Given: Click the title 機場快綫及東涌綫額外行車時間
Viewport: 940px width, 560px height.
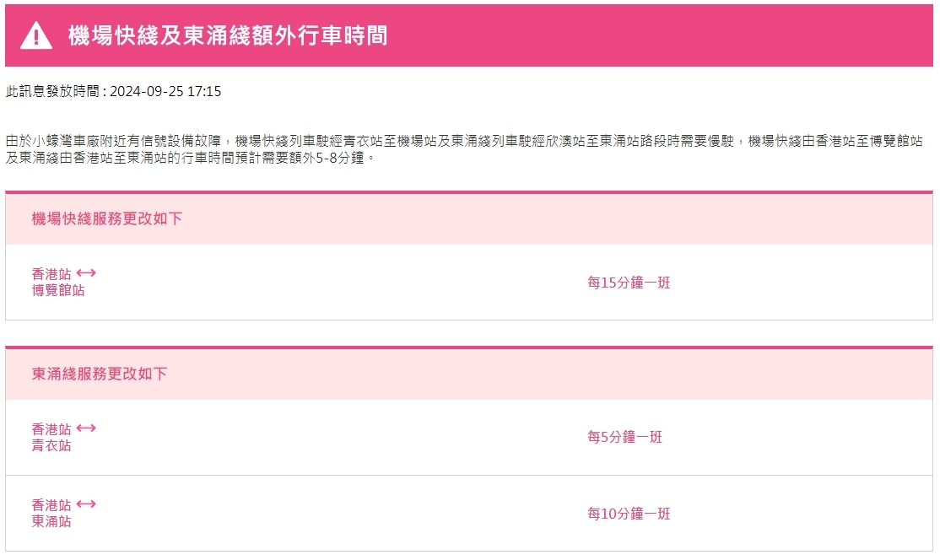Looking at the screenshot, I should coord(228,35).
